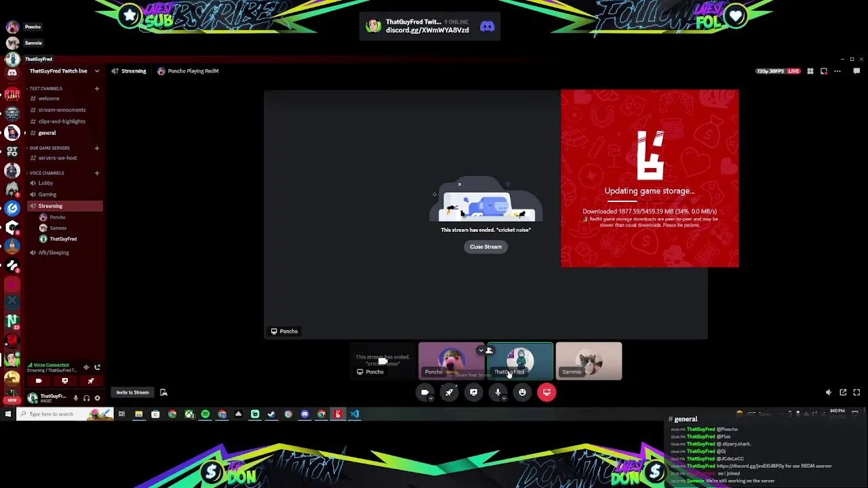Open Visual Studio Code from taskbar

coord(354,414)
